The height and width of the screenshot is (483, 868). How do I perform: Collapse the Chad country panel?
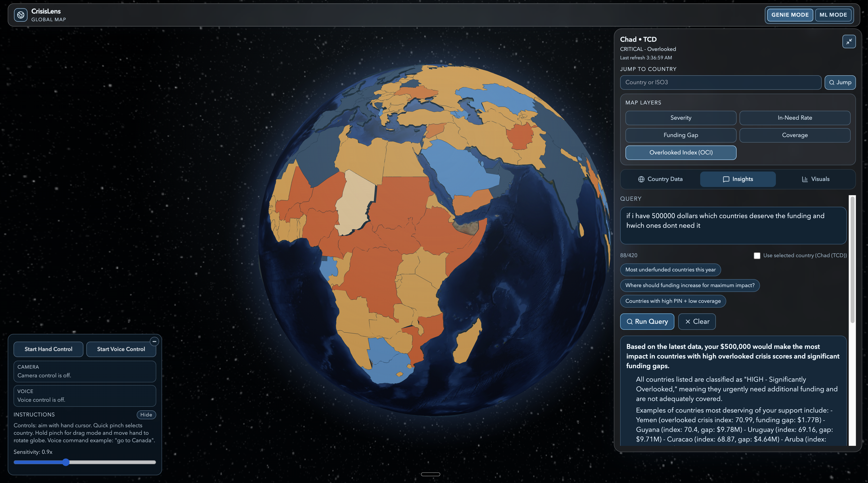849,41
